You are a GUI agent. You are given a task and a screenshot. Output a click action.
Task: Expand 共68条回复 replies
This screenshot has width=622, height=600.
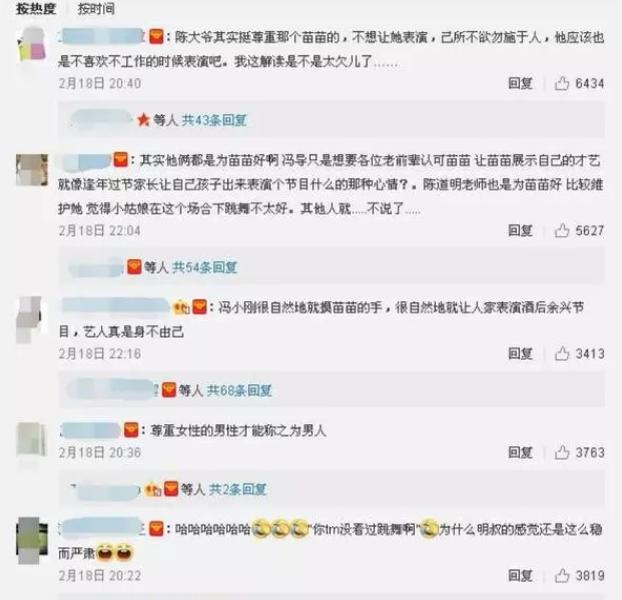(239, 391)
